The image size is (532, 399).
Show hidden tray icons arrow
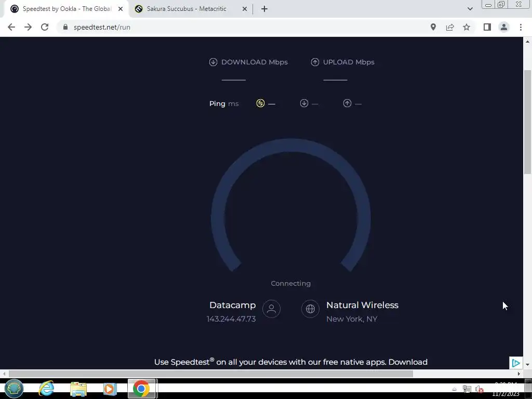[454, 389]
